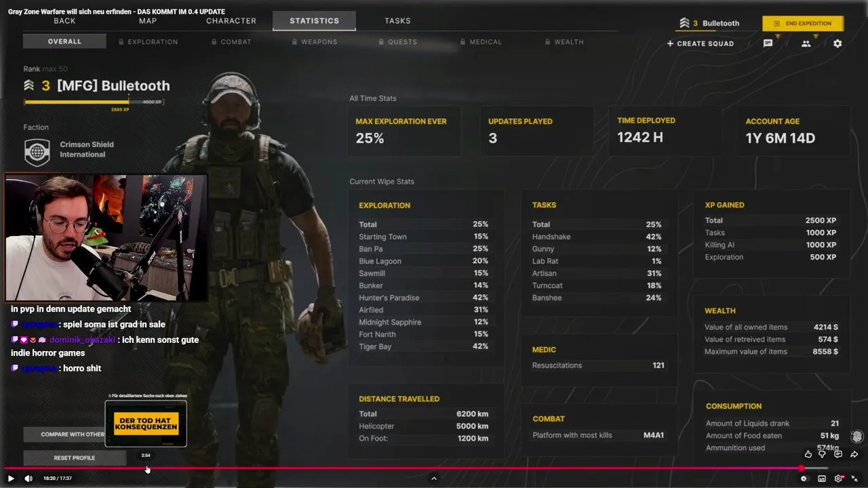Click the MAX EXPLORATION EVER stat card
The width and height of the screenshot is (868, 488).
pyautogui.click(x=406, y=131)
